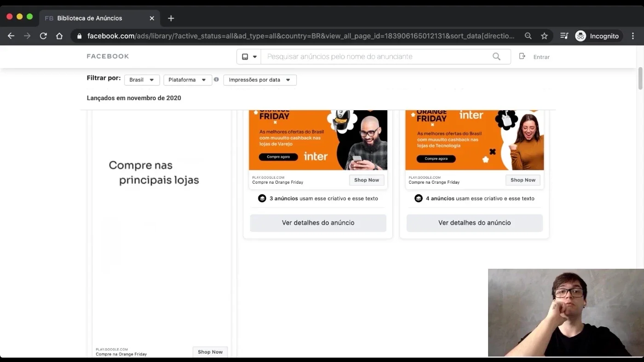Open the media control playlist icon
The height and width of the screenshot is (362, 644).
pyautogui.click(x=564, y=36)
